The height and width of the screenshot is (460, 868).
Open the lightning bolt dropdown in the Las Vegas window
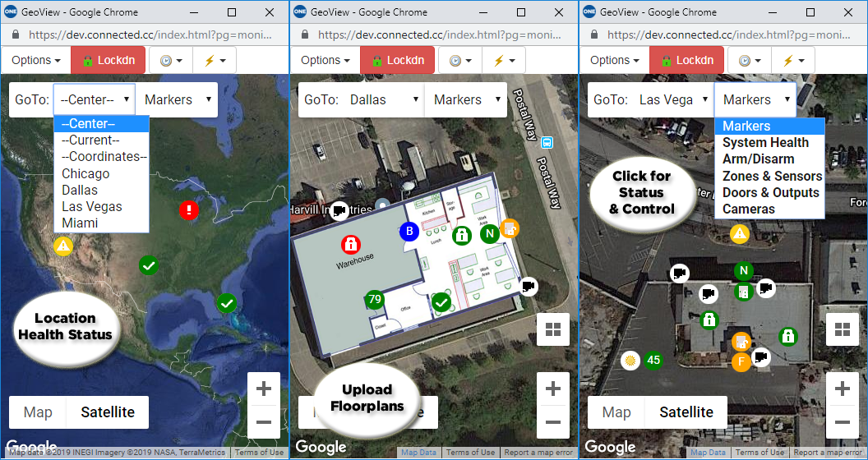pyautogui.click(x=792, y=60)
